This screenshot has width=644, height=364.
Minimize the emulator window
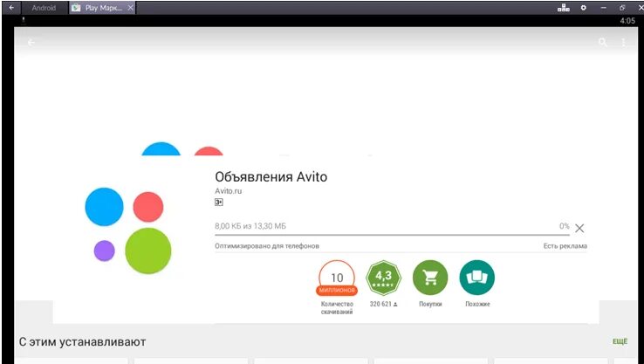(603, 8)
